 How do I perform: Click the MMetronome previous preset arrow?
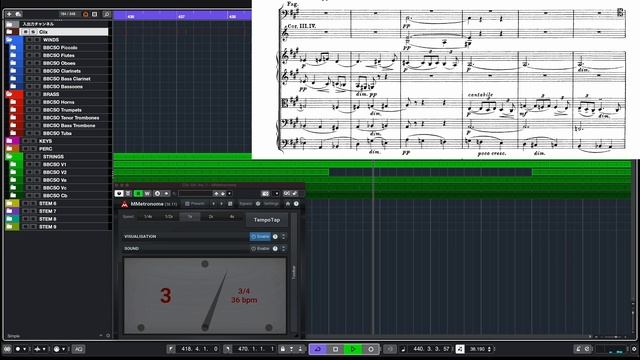[213, 204]
